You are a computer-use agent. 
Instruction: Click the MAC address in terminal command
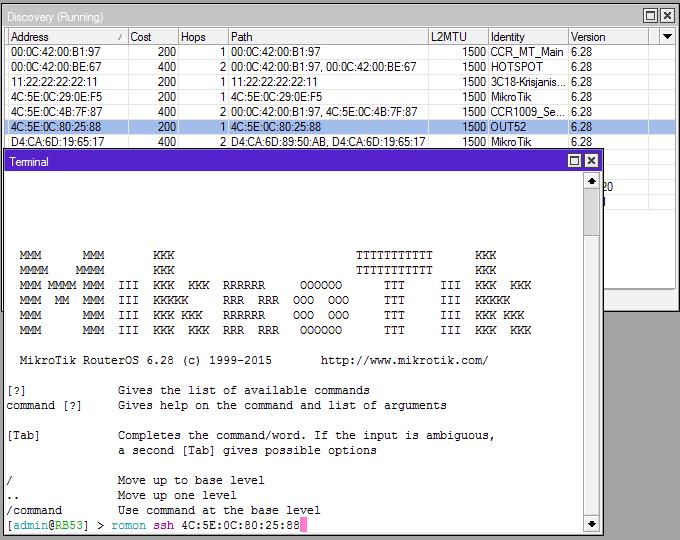(240, 525)
